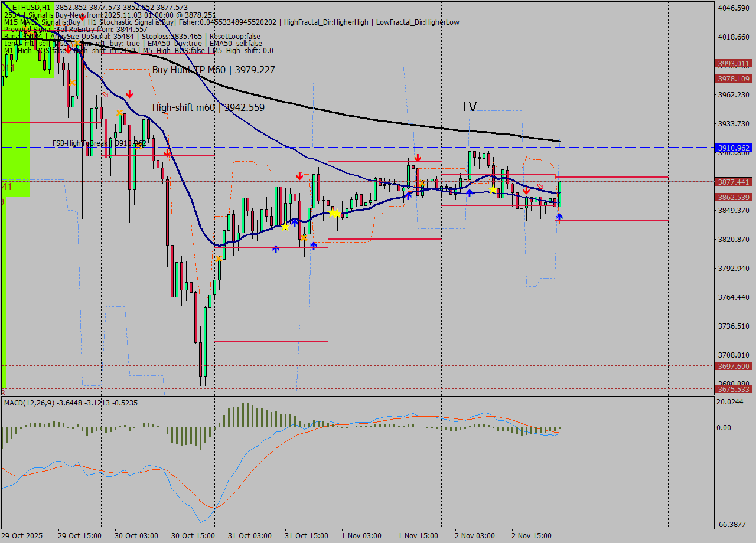Select the red down-arrow over the 1 Nov 15:00 candles

click(x=419, y=158)
